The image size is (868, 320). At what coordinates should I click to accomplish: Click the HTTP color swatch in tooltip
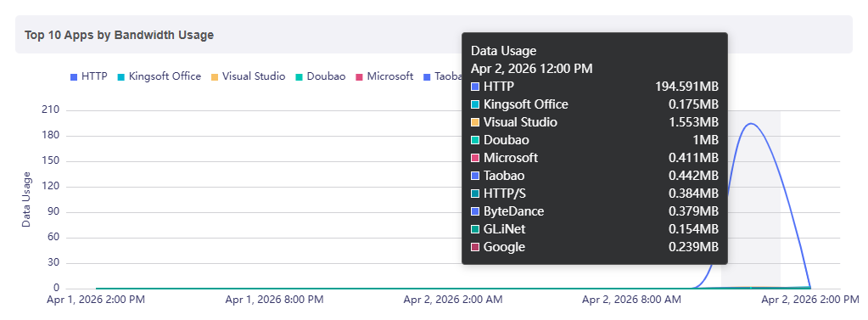click(x=475, y=87)
